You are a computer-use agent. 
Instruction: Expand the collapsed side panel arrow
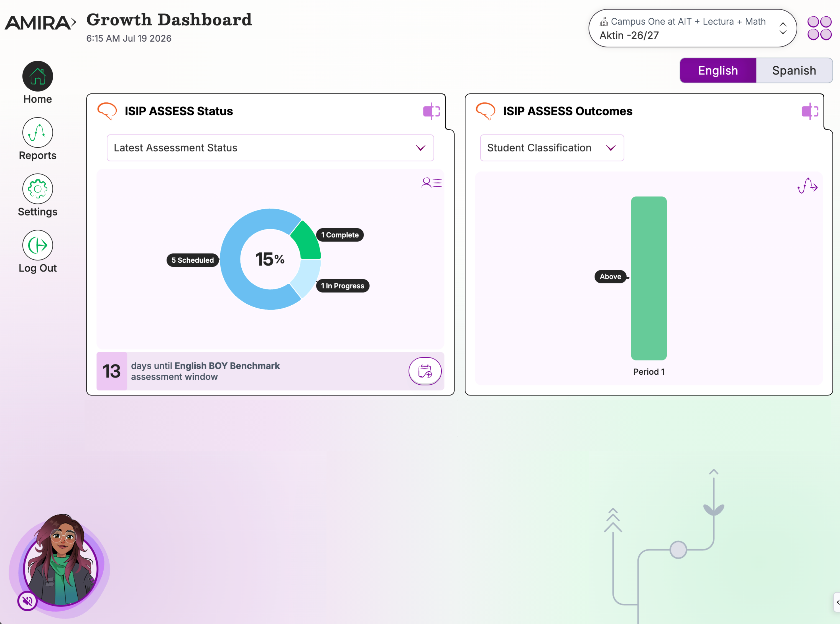click(x=837, y=602)
